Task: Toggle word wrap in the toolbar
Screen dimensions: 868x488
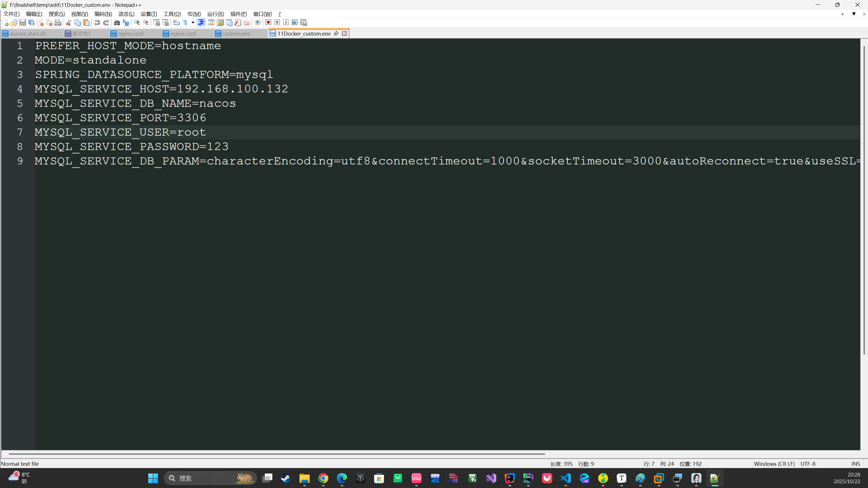Action: click(176, 22)
